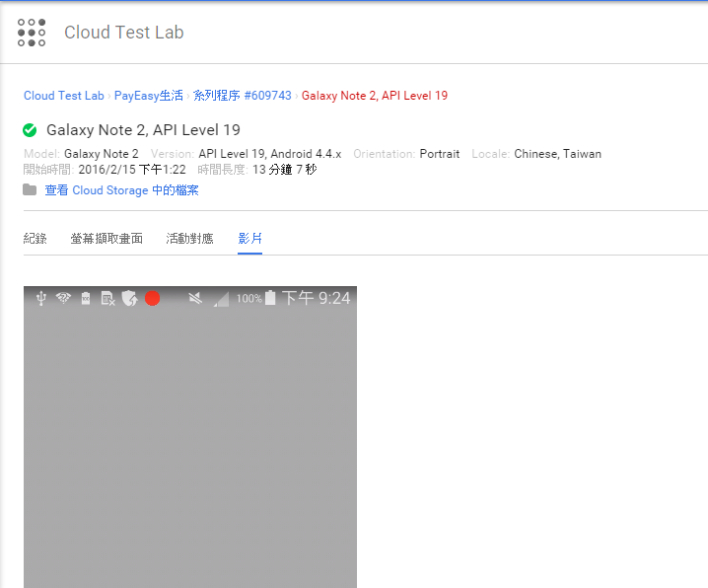Image resolution: width=708 pixels, height=588 pixels.
Task: Select the 影片 tab
Action: pos(249,238)
